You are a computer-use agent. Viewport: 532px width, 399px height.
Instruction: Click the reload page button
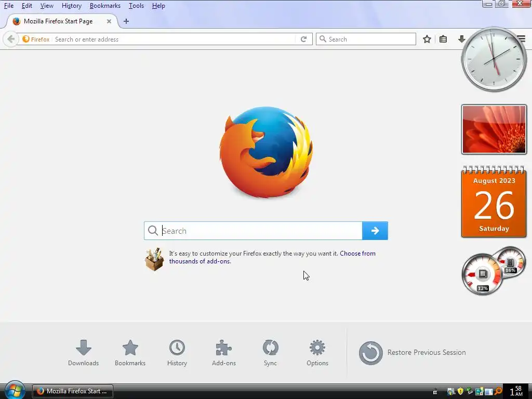pos(303,39)
